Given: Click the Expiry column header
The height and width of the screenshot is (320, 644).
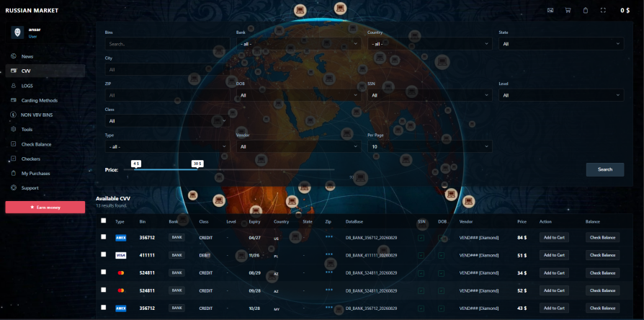Looking at the screenshot, I should click(x=254, y=221).
